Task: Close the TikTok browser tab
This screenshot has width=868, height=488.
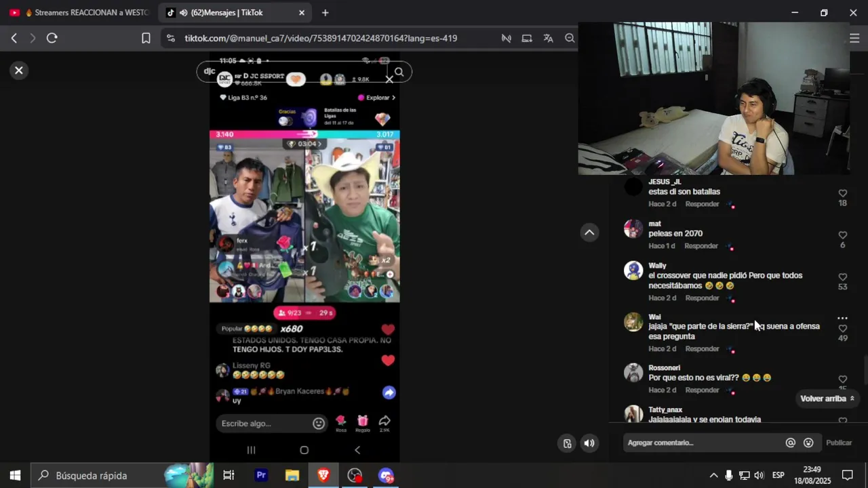Action: 302,12
